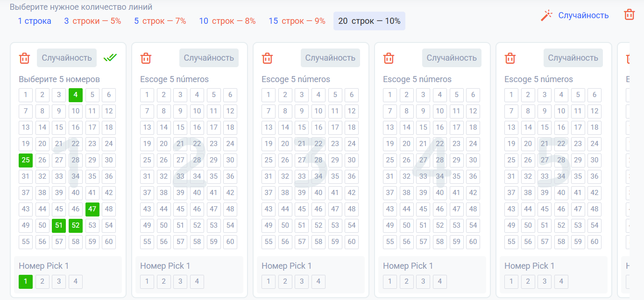Click the green double-check mark on line 1
Screen dimensions: 644x300
[110, 57]
